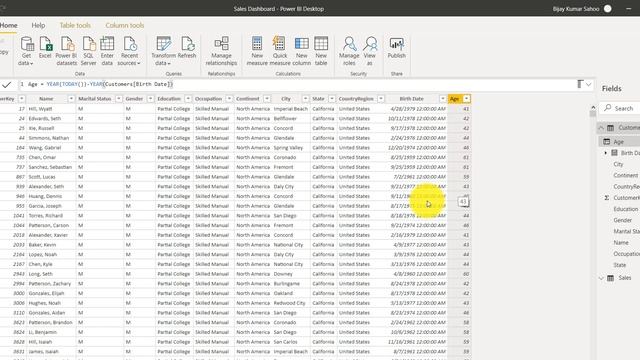Select the Gender field in Fields pane
Image resolution: width=640 pixels, height=360 pixels.
tap(622, 220)
